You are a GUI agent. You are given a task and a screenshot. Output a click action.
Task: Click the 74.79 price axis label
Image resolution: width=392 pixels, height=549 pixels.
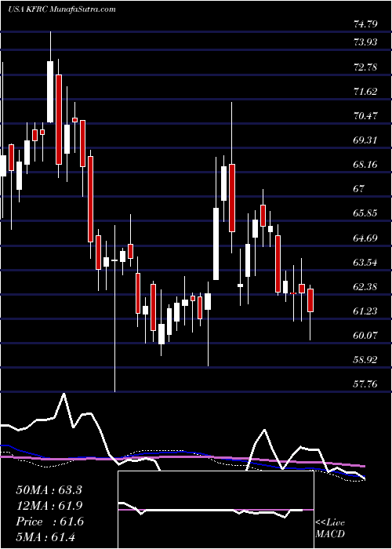(x=366, y=24)
